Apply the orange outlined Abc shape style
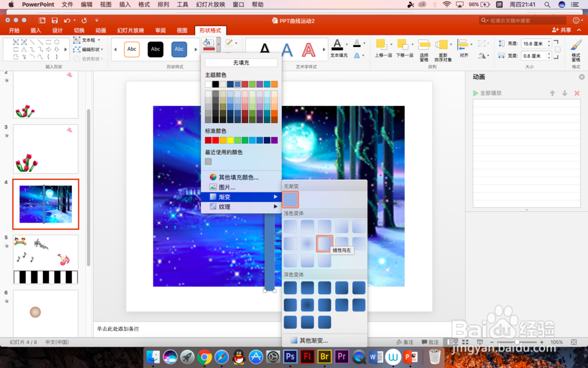This screenshot has height=368, width=588. pos(132,49)
